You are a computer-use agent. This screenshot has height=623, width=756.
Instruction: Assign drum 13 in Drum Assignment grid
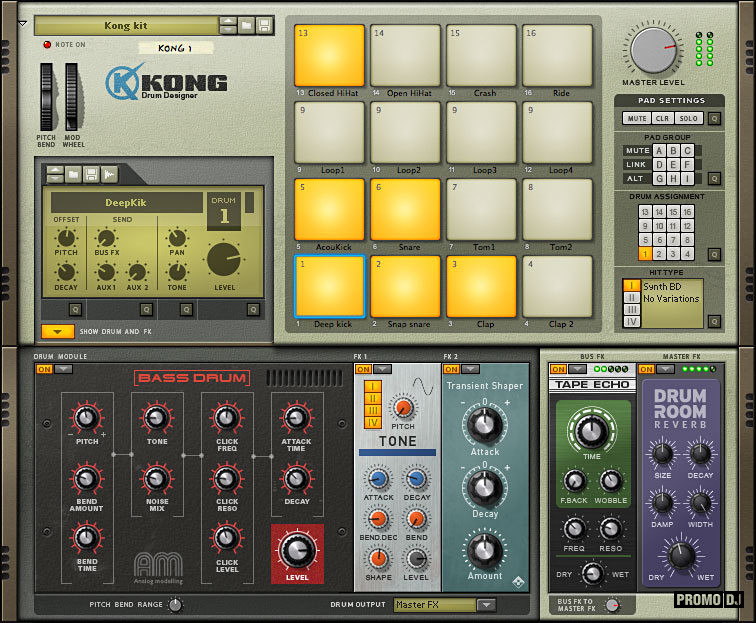pos(645,212)
